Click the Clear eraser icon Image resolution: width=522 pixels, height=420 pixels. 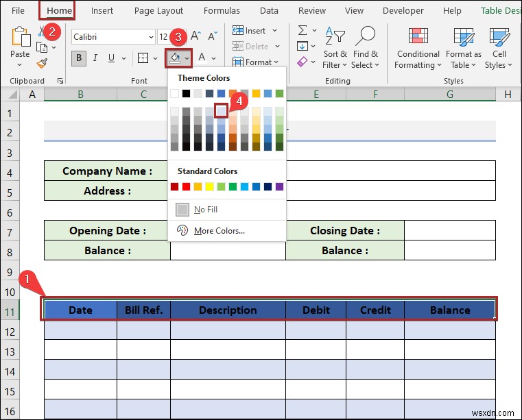(x=302, y=62)
